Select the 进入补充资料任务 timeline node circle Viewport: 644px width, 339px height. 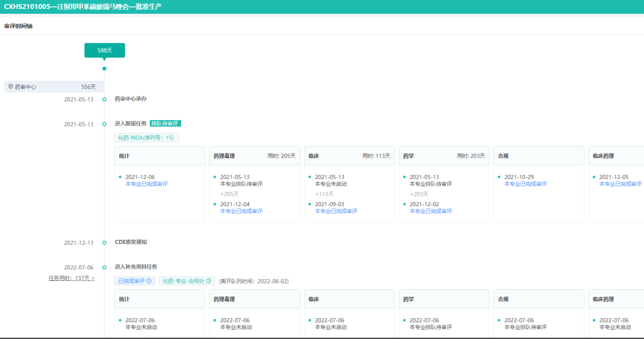click(104, 268)
